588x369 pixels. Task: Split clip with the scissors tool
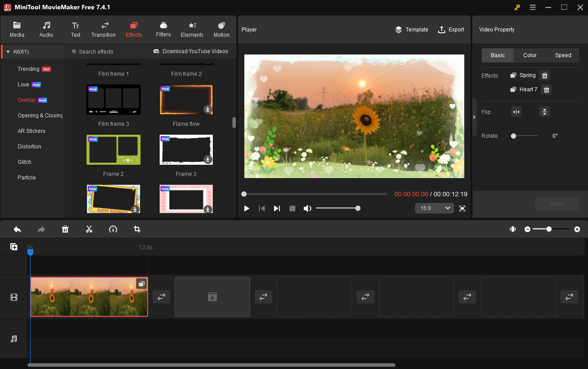coord(89,229)
